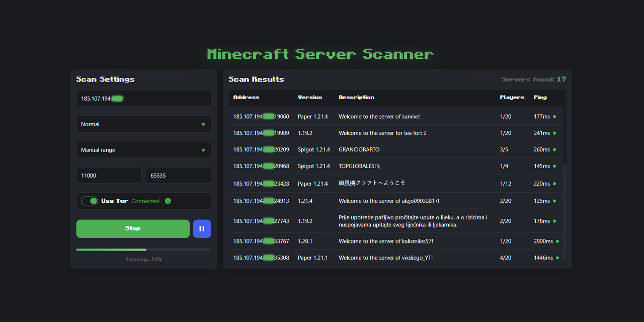Click the 11000 start port field
This screenshot has height=322, width=644.
click(109, 175)
